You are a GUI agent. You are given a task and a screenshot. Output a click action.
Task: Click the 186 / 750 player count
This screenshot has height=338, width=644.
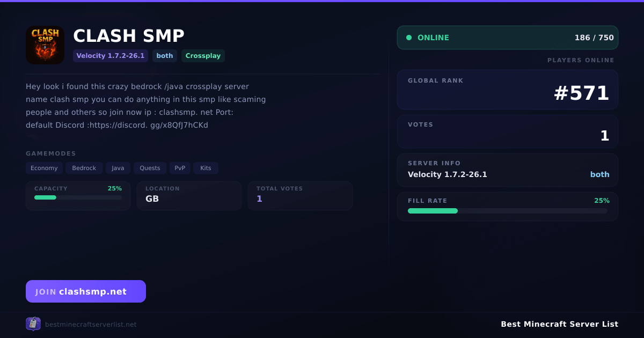coord(594,38)
